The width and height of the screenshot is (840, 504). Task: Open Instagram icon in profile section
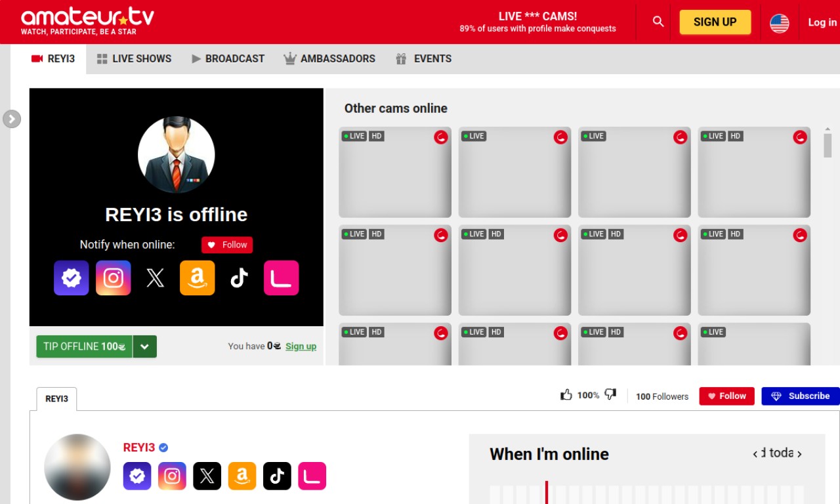click(x=172, y=476)
